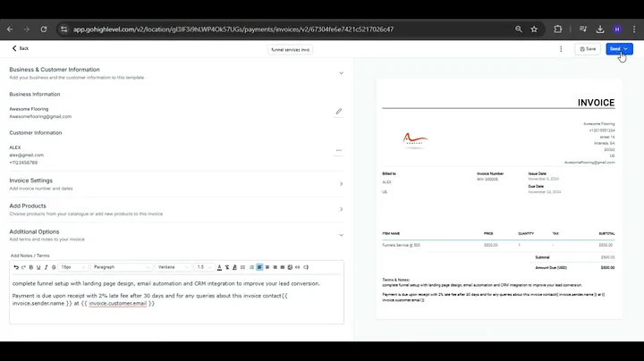Expand the Invoice Settings section
Image resolution: width=644 pixels, height=361 pixels.
tap(341, 184)
